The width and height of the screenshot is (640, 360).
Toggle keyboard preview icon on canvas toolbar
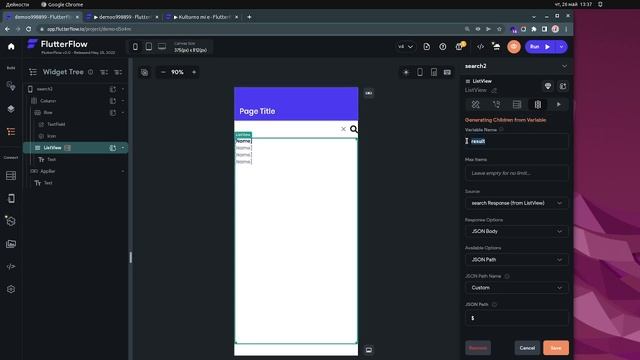click(x=447, y=72)
